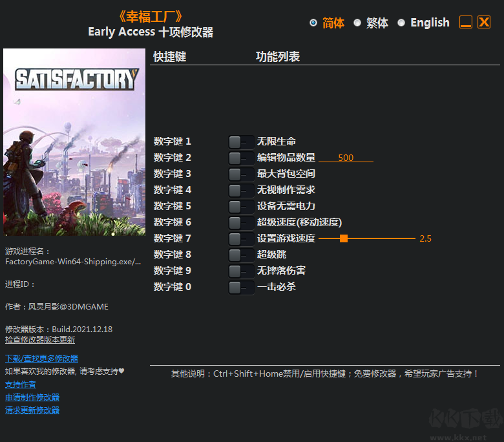Image resolution: width=504 pixels, height=442 pixels.
Task: Click the 最大背包空间 label
Action: (x=286, y=174)
